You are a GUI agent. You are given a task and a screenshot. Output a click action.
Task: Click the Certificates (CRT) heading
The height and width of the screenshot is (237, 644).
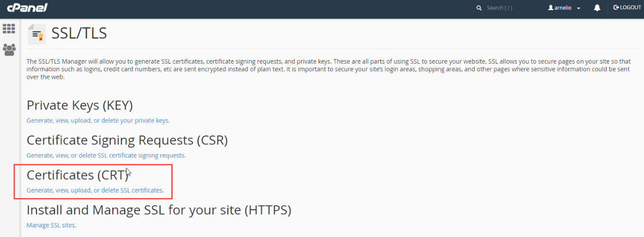coord(77,175)
